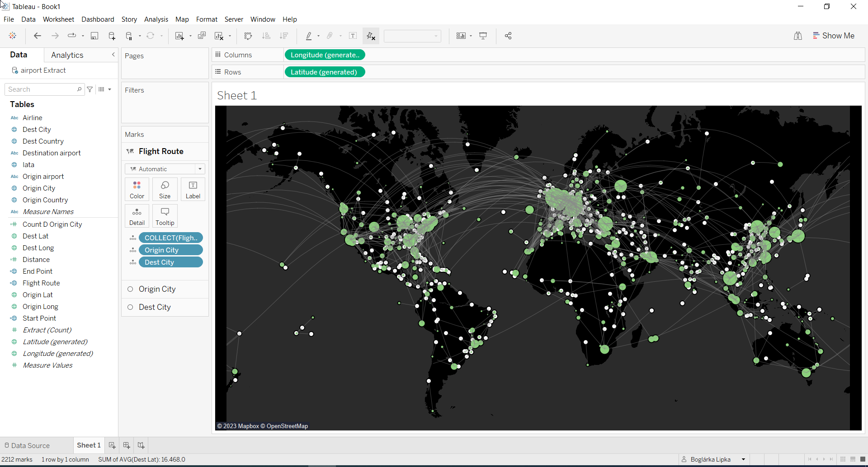Click the New Dashboard tab icon
Image resolution: width=868 pixels, height=467 pixels.
[127, 445]
